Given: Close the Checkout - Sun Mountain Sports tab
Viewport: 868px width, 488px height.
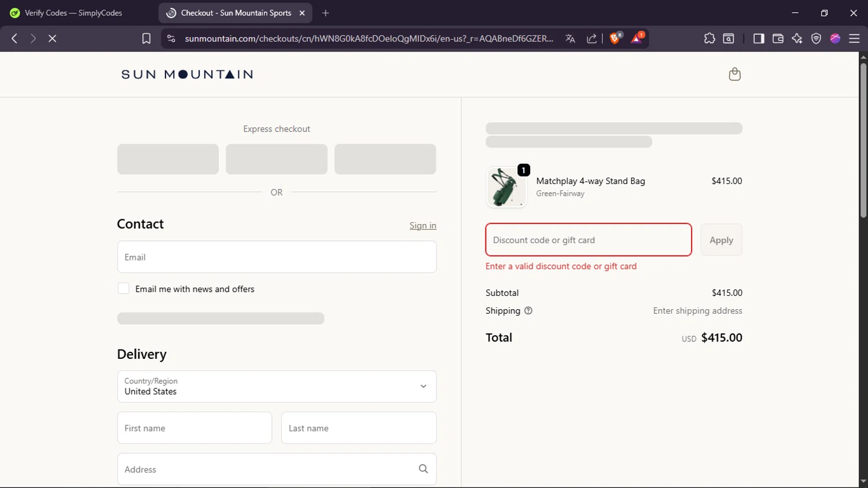Looking at the screenshot, I should tap(302, 13).
